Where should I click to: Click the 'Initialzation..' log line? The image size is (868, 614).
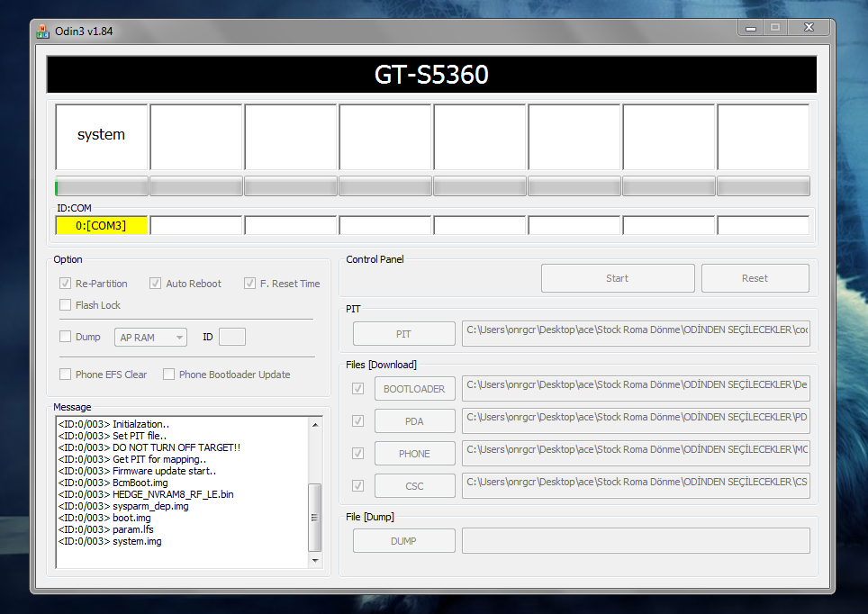tap(114, 424)
